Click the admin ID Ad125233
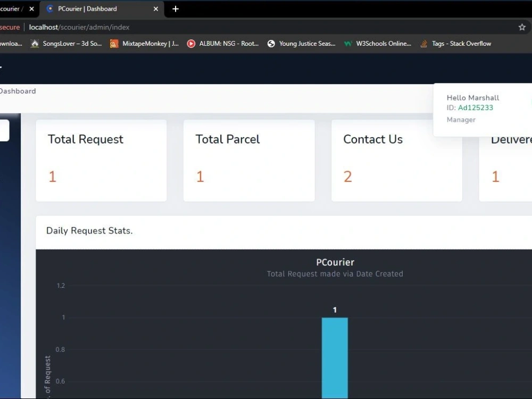The image size is (532, 399). point(475,107)
